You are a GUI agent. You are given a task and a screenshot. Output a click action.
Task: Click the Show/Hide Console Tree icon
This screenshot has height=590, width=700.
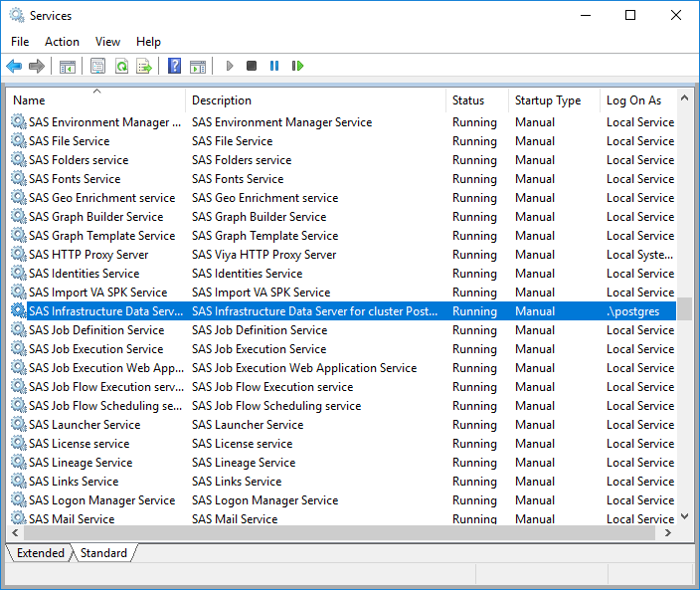click(x=68, y=67)
